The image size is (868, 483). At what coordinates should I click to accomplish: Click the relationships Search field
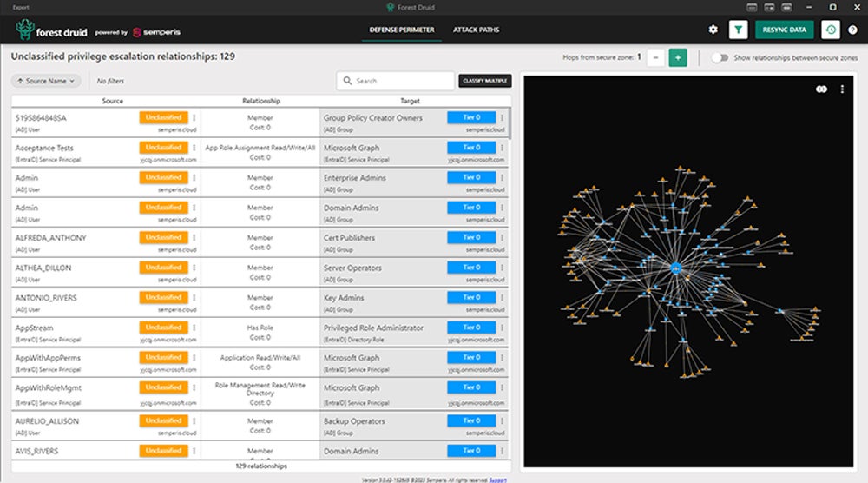pyautogui.click(x=395, y=81)
